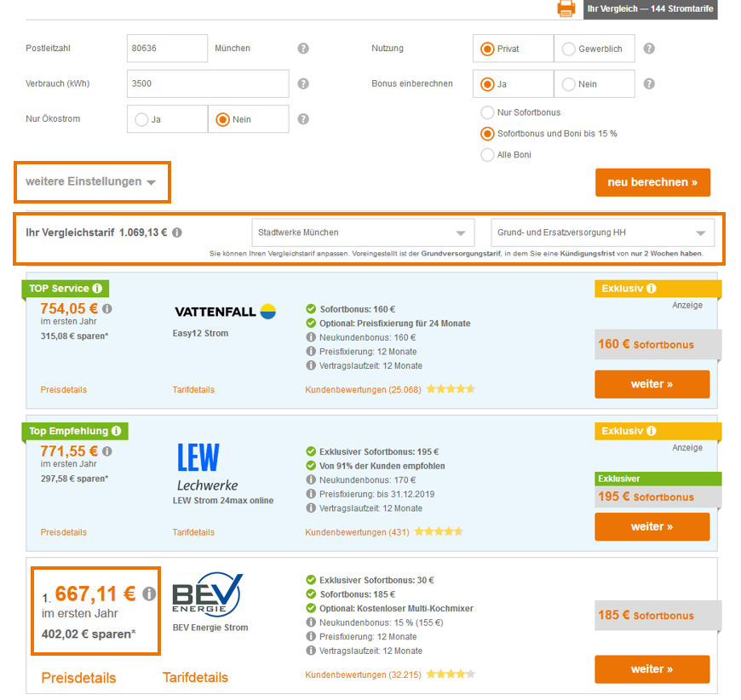Click the 185 € Sofortbonus badge
The height and width of the screenshot is (700, 741).
click(658, 615)
